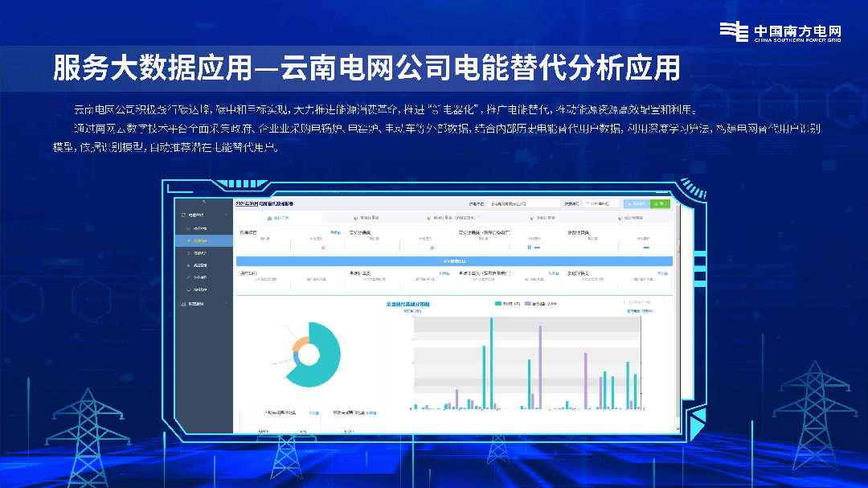Open the detail link on the first top-row card
Image resolution: width=868 pixels, height=488 pixels.
coord(335,232)
